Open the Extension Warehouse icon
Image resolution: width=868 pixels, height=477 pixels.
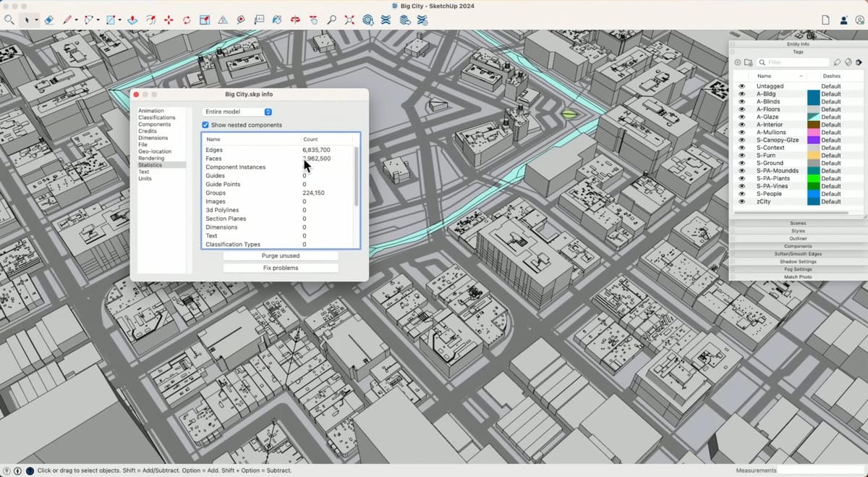[386, 20]
